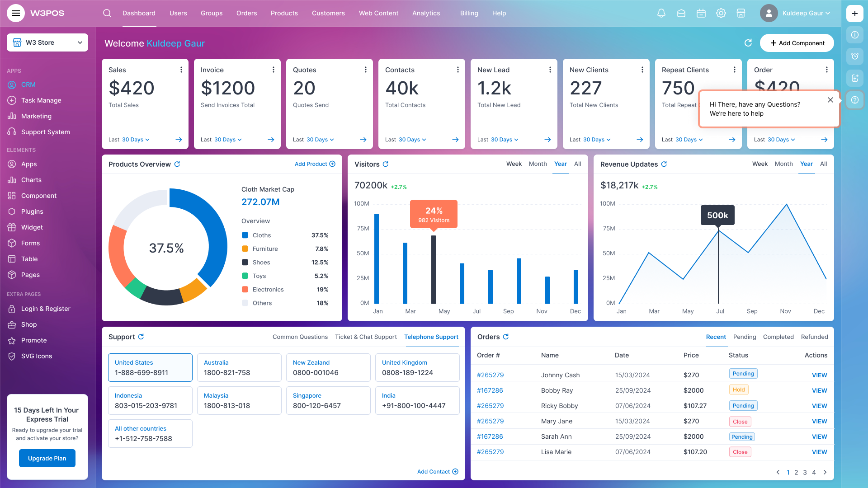Open the hamburger menu next to W3POS logo
This screenshot has height=488, width=868.
click(x=16, y=13)
